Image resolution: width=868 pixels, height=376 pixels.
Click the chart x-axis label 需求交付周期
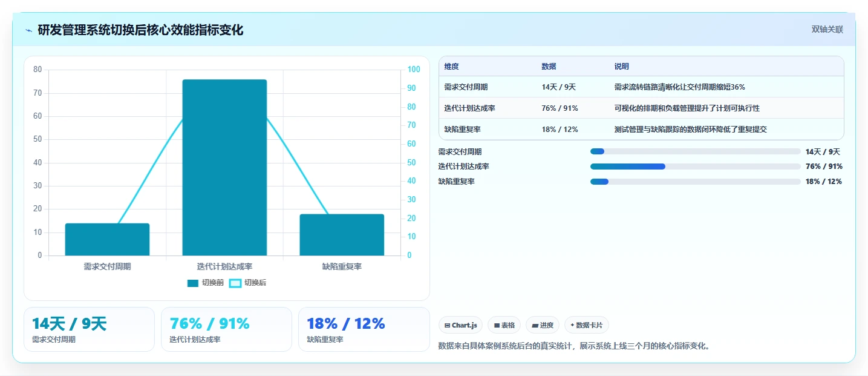[107, 266]
